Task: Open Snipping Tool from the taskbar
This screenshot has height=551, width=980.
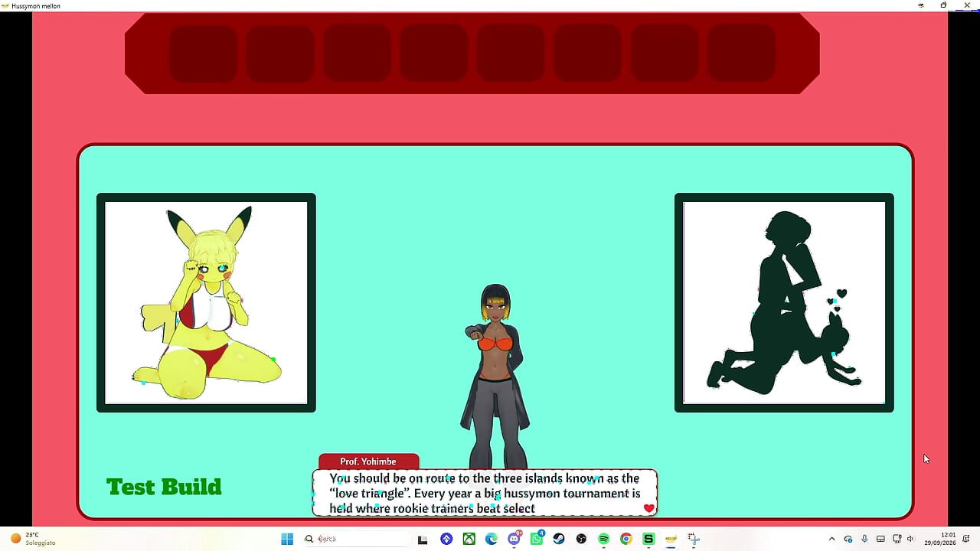Action: [693, 539]
